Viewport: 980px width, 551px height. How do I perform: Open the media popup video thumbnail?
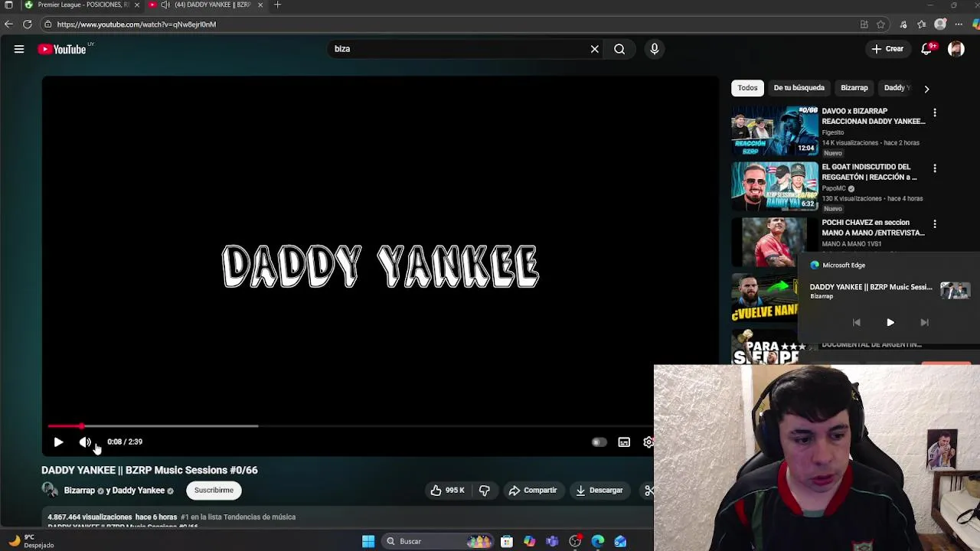[955, 290]
